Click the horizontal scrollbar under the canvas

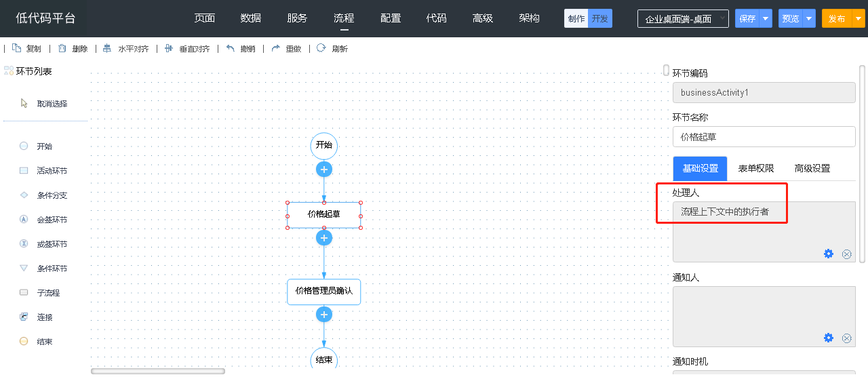click(x=158, y=371)
